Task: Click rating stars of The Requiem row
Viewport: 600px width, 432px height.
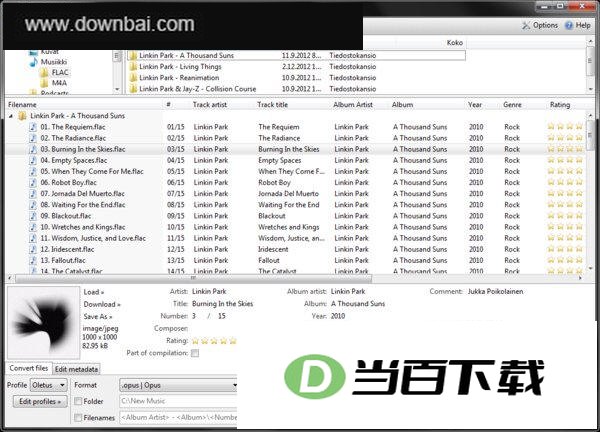Action: [565, 126]
